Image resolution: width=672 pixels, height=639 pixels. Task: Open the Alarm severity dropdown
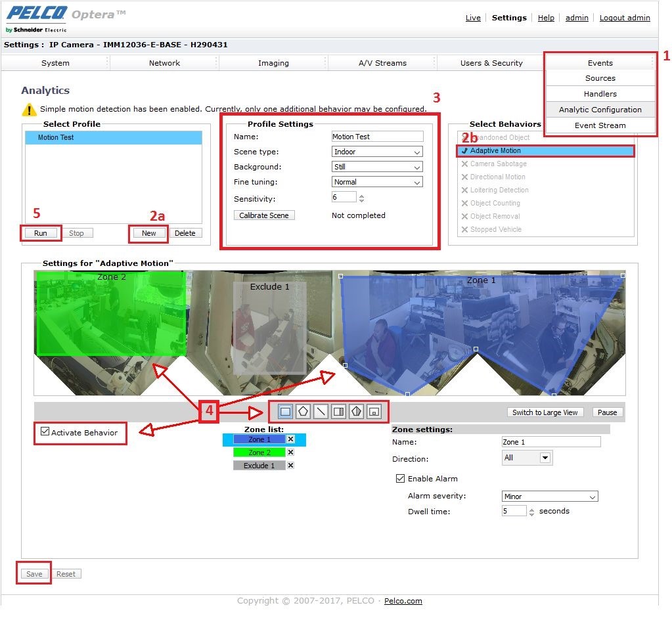click(x=550, y=496)
